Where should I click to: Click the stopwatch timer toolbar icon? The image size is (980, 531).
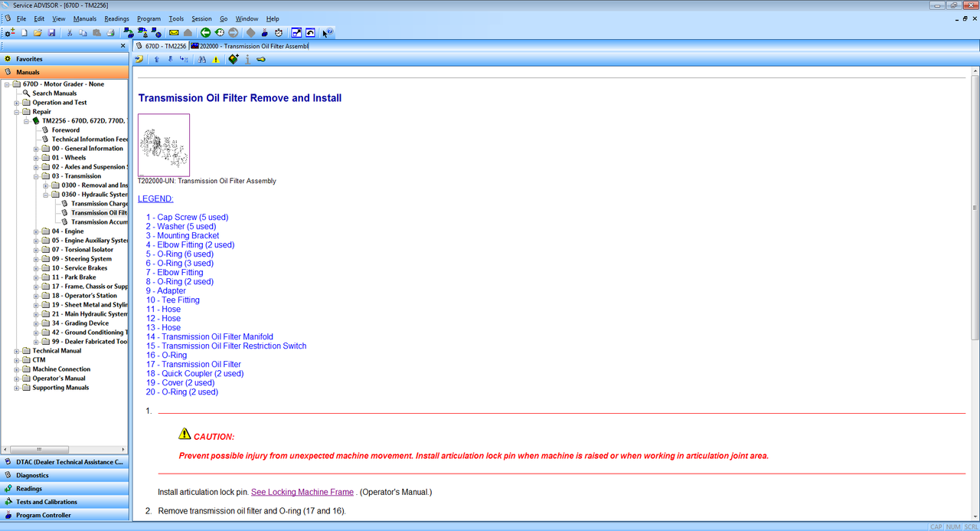279,33
